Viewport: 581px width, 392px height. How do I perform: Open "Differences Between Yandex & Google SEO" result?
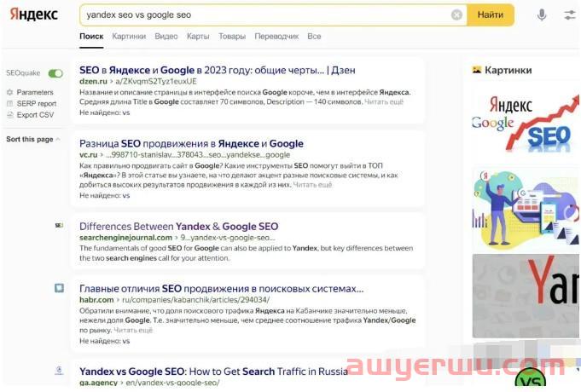178,227
